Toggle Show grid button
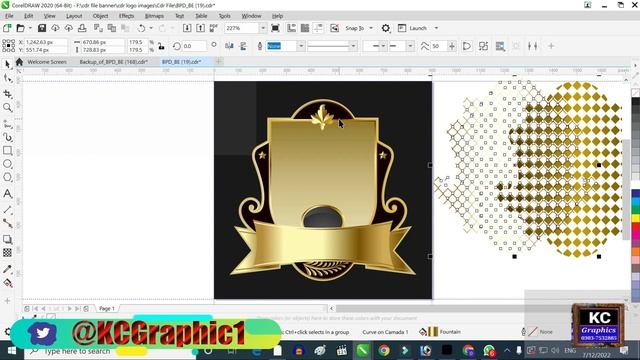Image resolution: width=640 pixels, height=360 pixels. click(x=305, y=28)
